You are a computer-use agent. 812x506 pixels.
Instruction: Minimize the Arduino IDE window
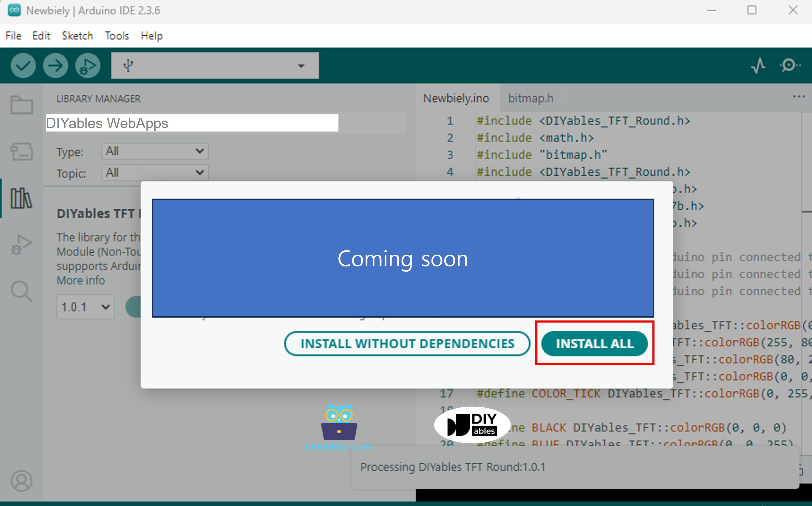(x=711, y=10)
